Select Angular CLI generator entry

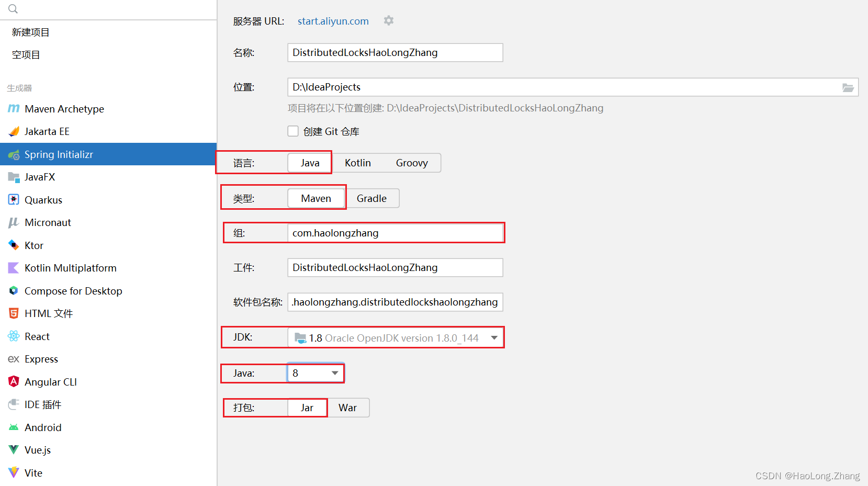tap(108, 382)
